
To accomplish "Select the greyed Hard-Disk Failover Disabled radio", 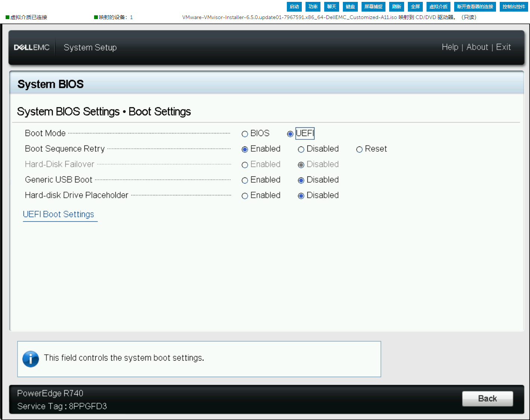I will [x=301, y=165].
